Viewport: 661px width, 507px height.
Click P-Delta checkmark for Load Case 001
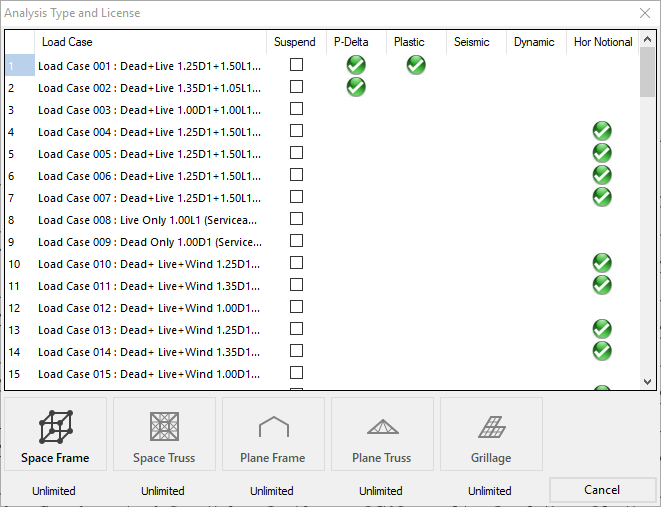(356, 65)
